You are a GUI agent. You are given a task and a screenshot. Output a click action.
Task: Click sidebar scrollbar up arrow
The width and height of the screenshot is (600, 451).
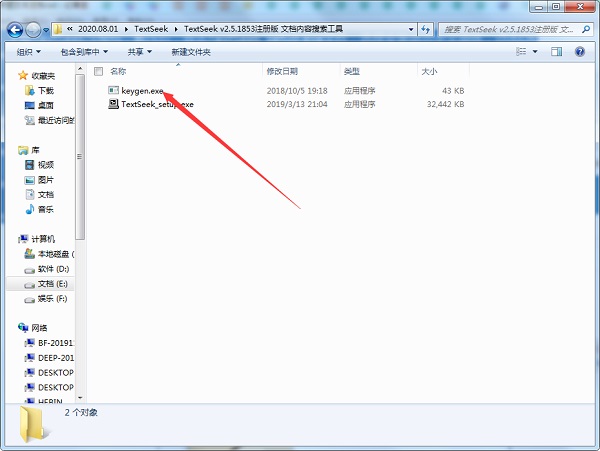80,69
